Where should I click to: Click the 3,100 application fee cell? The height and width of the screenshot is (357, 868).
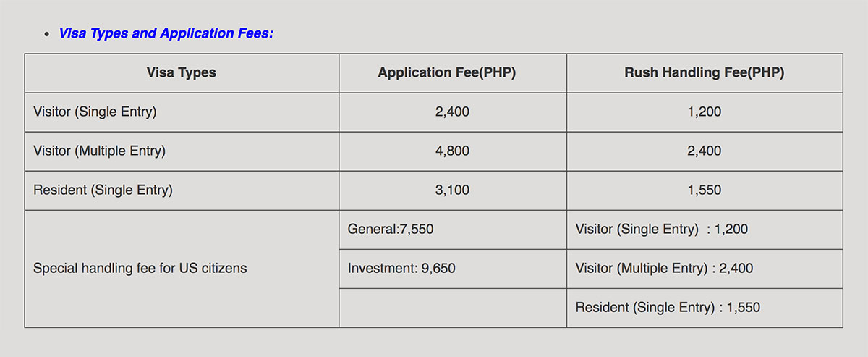click(x=453, y=190)
